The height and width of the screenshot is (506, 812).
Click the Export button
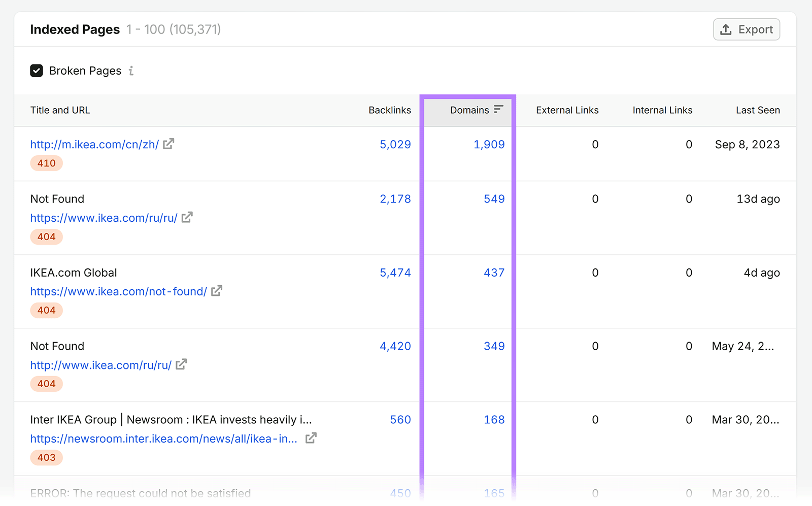(747, 29)
